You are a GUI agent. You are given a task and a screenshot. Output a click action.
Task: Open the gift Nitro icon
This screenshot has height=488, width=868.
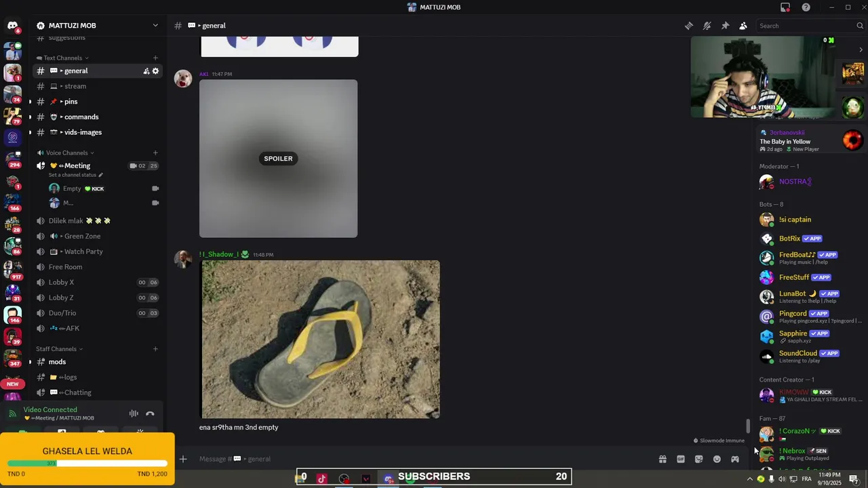point(663,459)
